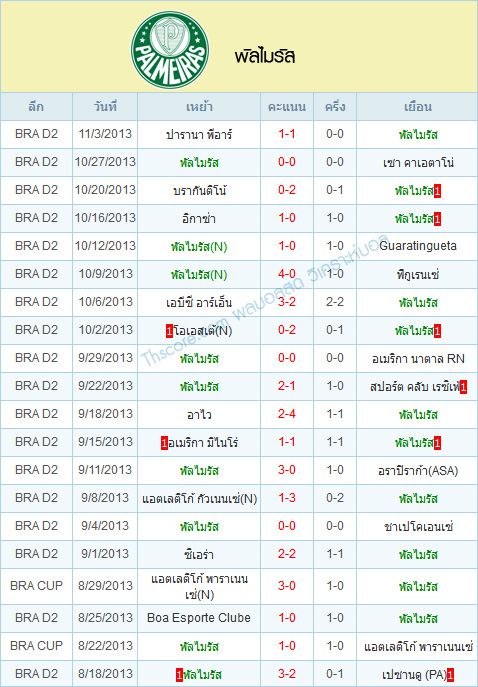Select the เหย้า column header

point(199,107)
